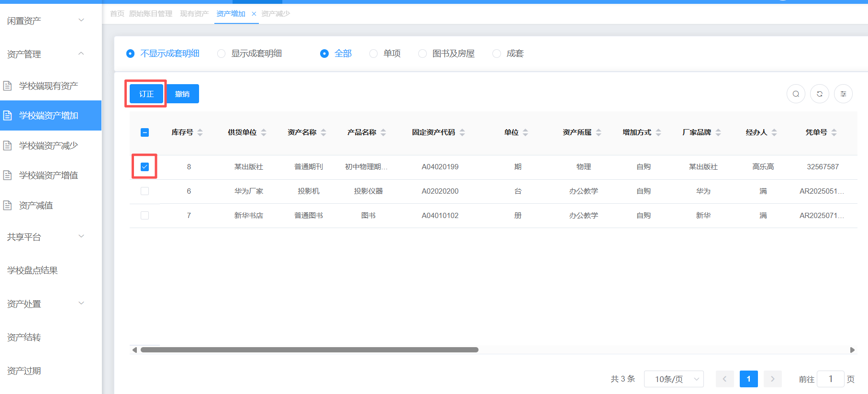Viewport: 868px width, 394px height.
Task: Click the 撤销 button
Action: tap(182, 94)
